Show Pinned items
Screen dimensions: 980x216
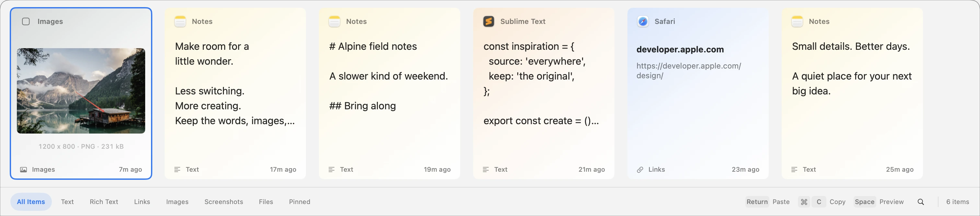pos(299,202)
